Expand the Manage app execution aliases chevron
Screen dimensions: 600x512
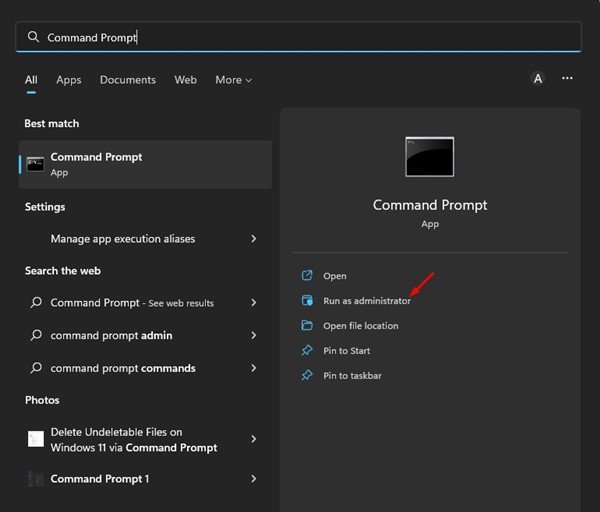253,238
